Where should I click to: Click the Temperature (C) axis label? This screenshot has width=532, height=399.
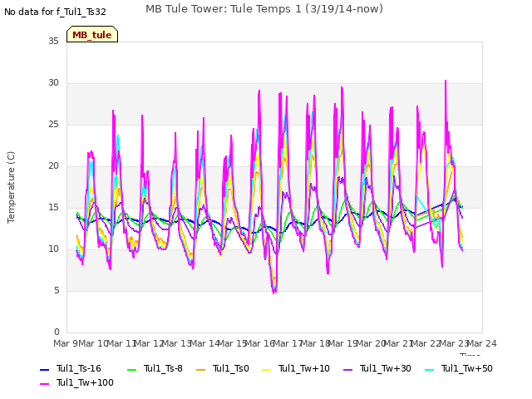click(x=11, y=187)
